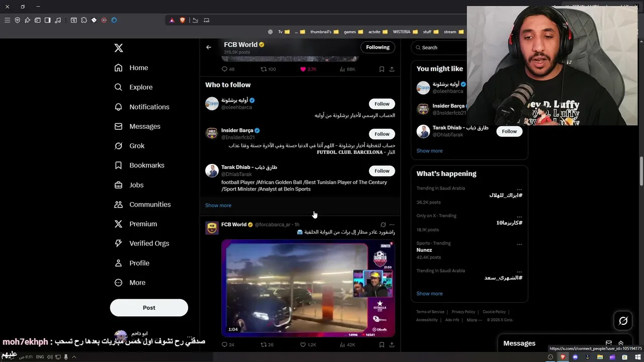Screen dimensions: 644x362
Task: Open the Terms of Service link
Action: tap(430, 312)
